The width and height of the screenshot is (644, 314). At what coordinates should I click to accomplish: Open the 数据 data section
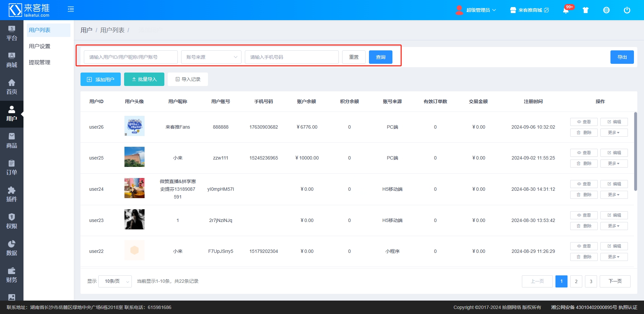(12, 248)
